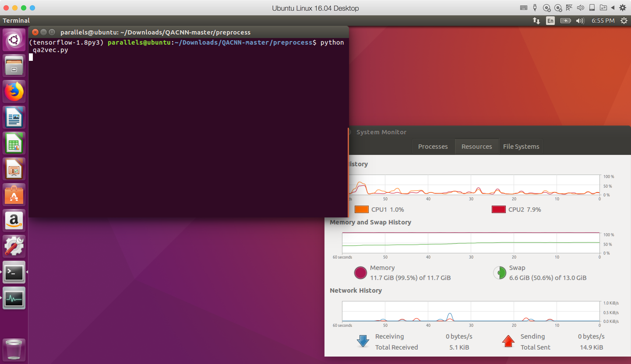Switch to the Processes tab

[433, 147]
